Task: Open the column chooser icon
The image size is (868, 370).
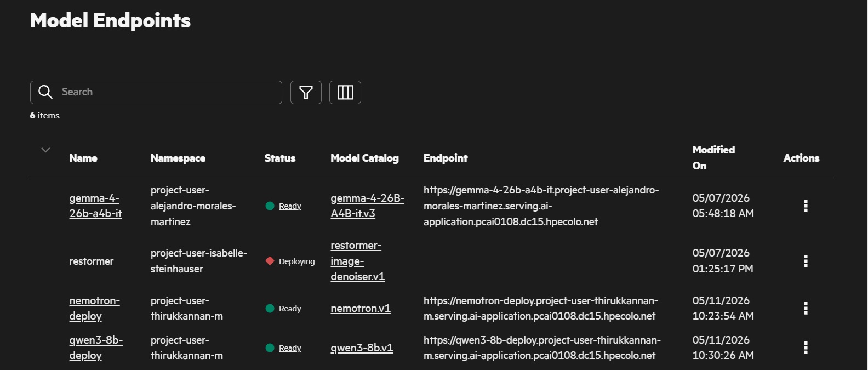Action: coord(345,92)
